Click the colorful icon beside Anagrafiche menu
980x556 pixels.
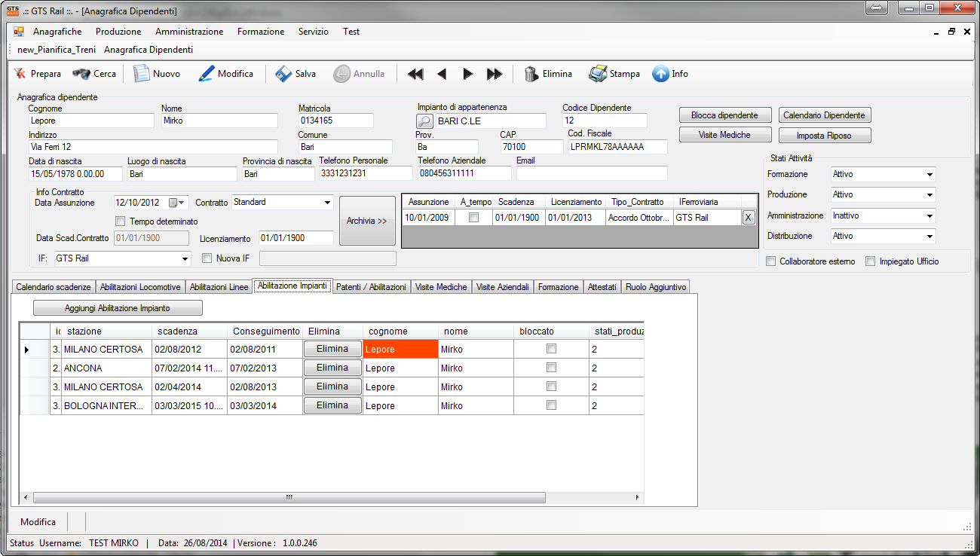pos(19,32)
